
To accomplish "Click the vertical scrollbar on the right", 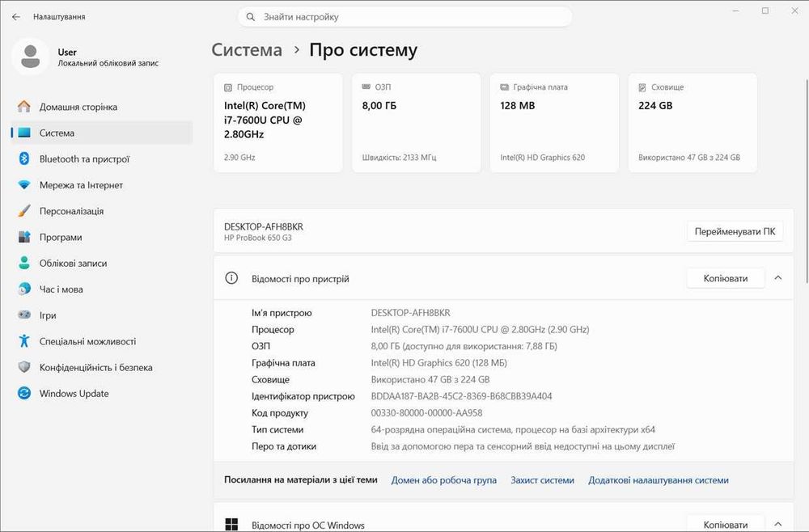I will (807, 180).
